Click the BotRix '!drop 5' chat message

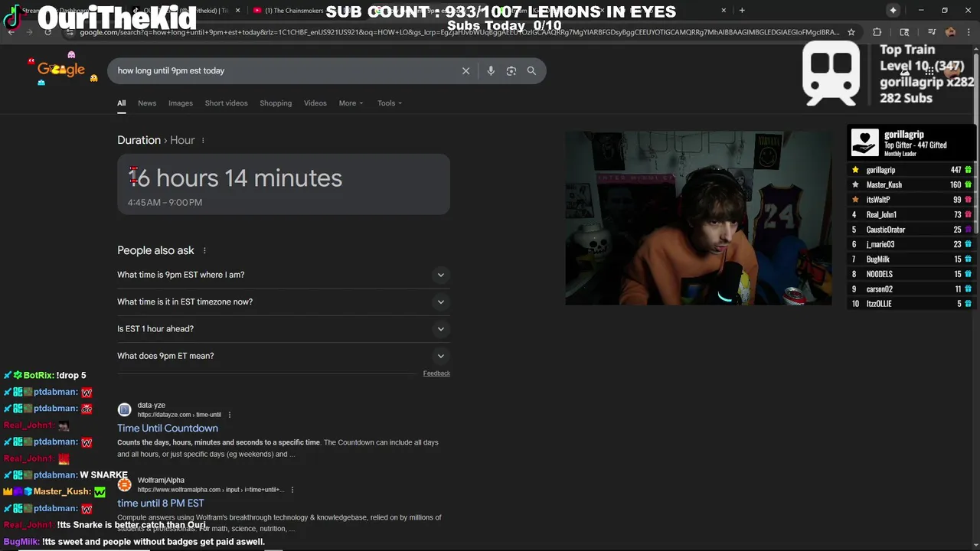[45, 375]
